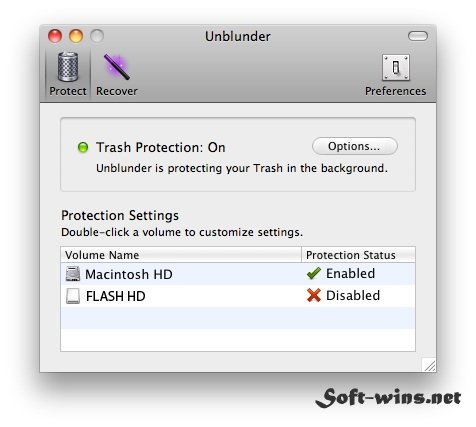Click the Macintosh HD drive icon
476x427 pixels.
[73, 274]
